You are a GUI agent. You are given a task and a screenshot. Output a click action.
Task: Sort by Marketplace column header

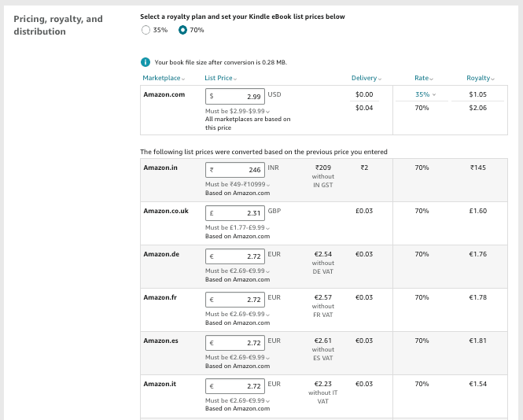pyautogui.click(x=162, y=78)
